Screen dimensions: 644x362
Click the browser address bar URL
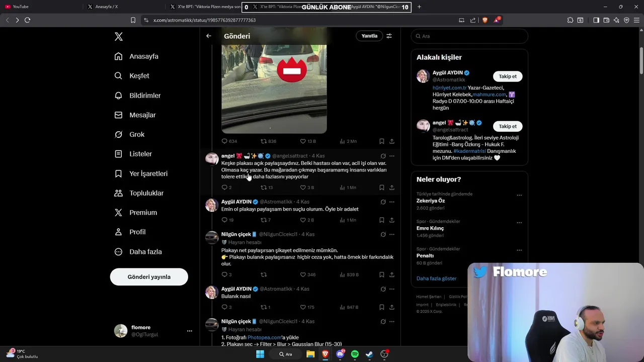pyautogui.click(x=204, y=20)
